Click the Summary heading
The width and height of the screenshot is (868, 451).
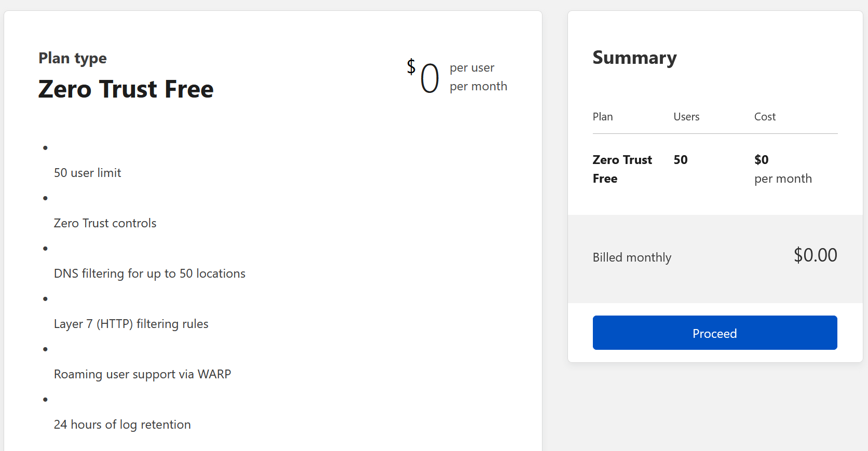point(634,58)
